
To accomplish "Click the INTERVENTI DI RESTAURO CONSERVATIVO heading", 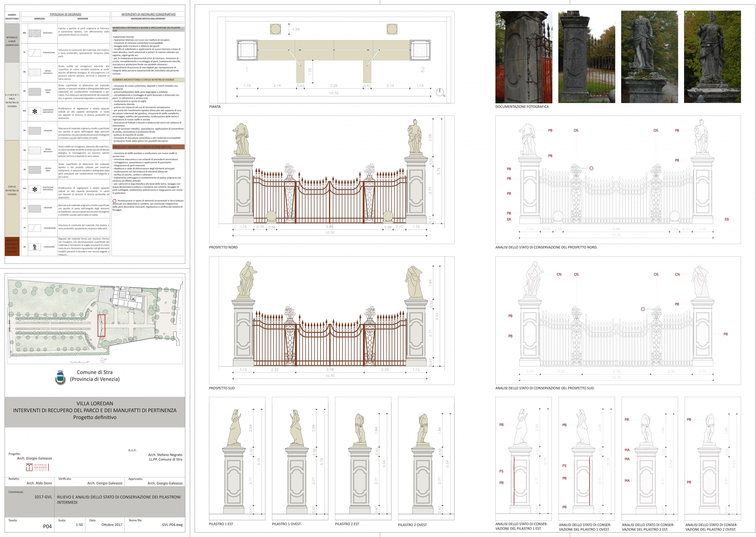I will click(x=148, y=14).
